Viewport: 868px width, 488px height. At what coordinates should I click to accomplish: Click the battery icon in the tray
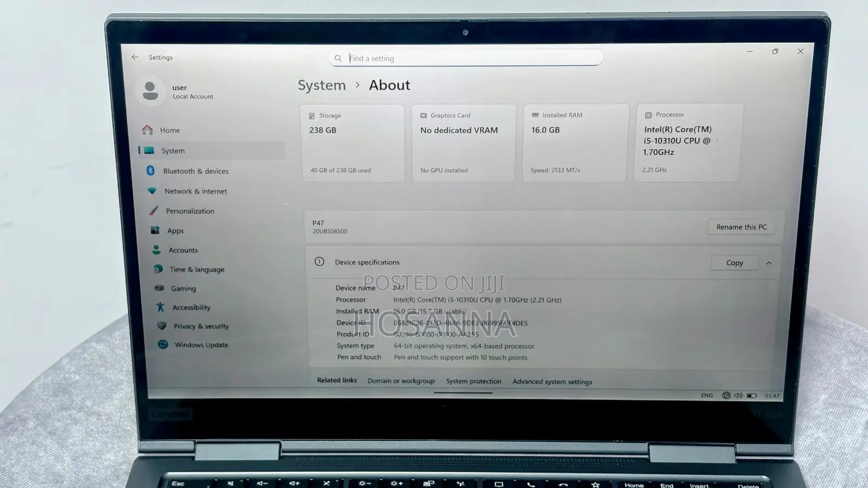751,396
